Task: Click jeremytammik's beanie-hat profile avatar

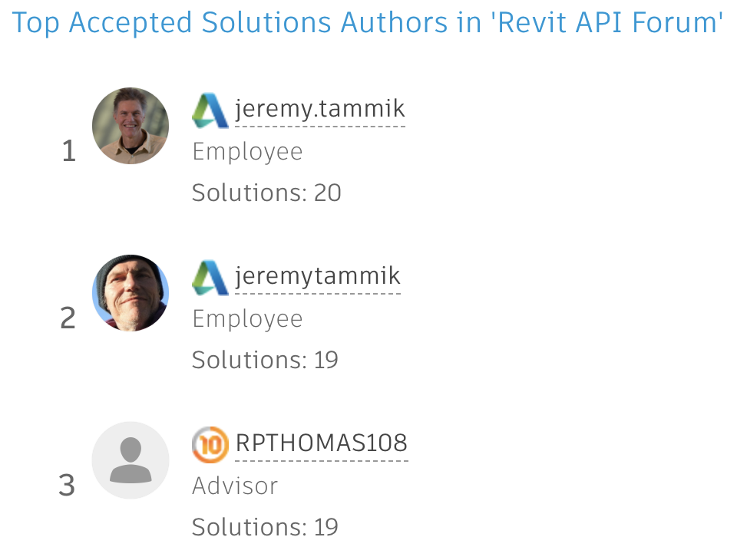Action: tap(131, 293)
